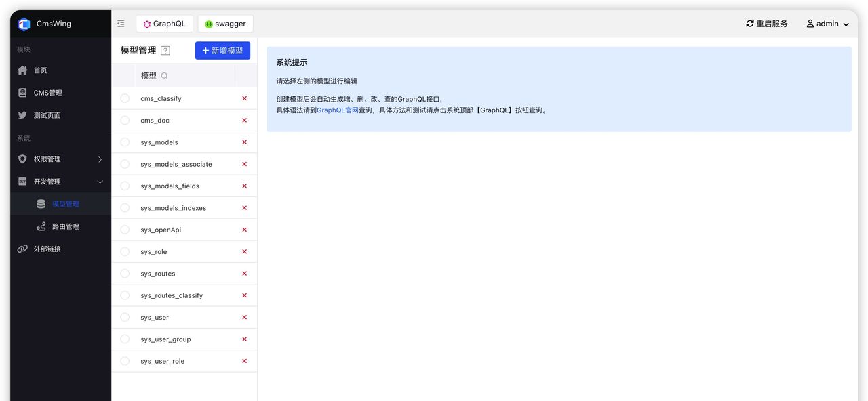Collapse the sidebar with fold icon
868x401 pixels.
point(121,24)
